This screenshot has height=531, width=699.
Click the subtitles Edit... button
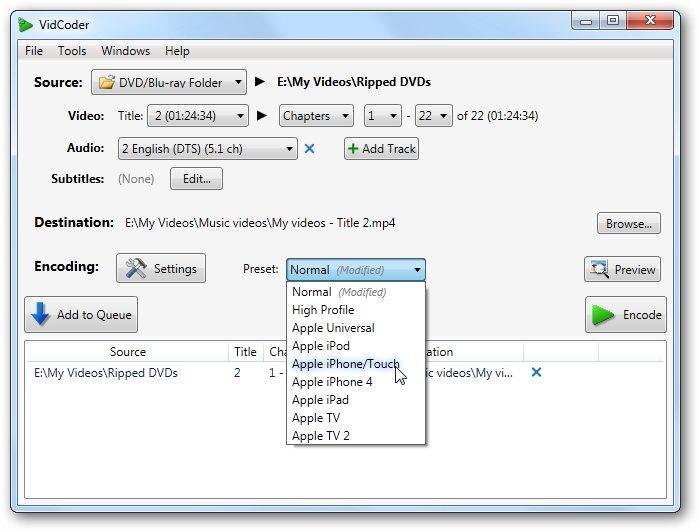click(x=196, y=179)
